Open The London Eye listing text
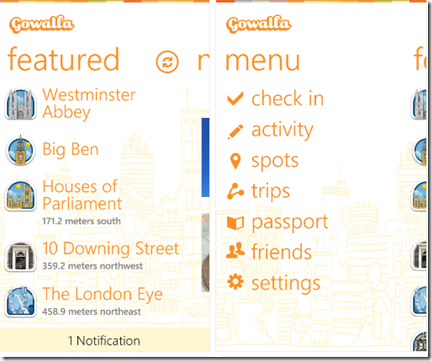The image size is (432, 361). 103,294
